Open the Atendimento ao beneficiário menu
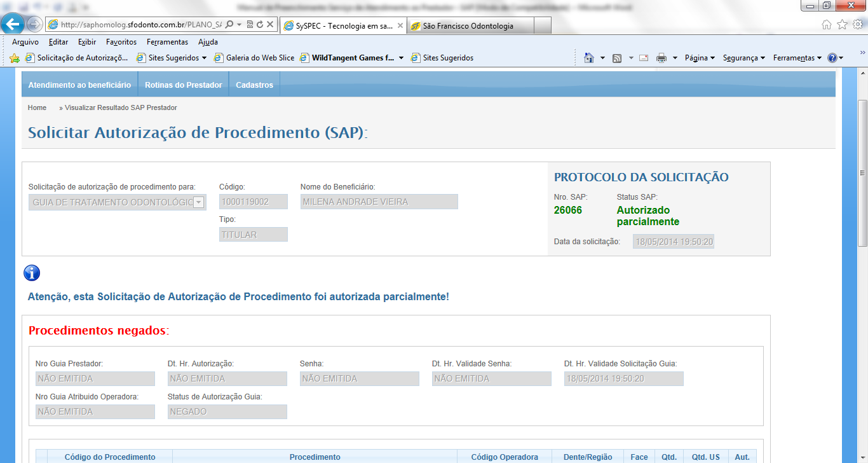The image size is (868, 463). 79,85
